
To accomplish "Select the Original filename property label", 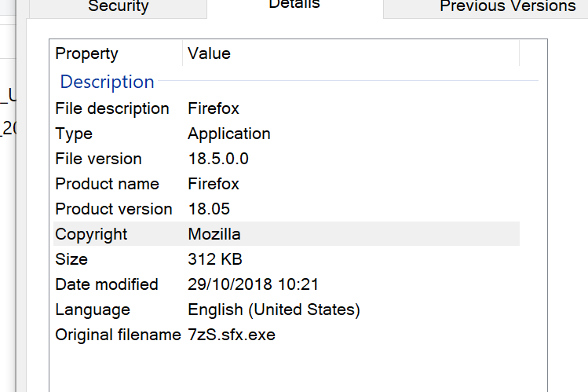I will pos(118,335).
